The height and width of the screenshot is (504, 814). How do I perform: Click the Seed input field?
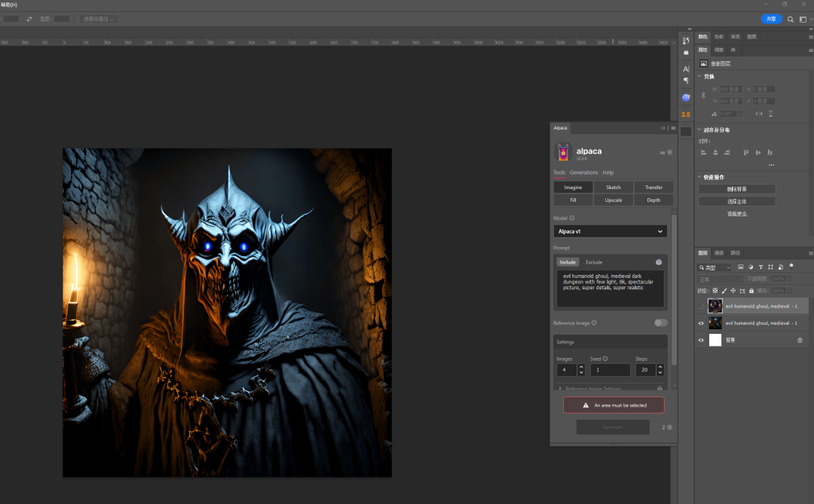(x=610, y=370)
